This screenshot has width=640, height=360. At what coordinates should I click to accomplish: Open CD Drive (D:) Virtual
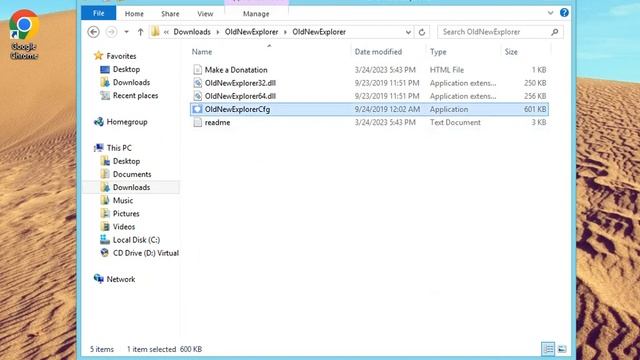pos(146,253)
